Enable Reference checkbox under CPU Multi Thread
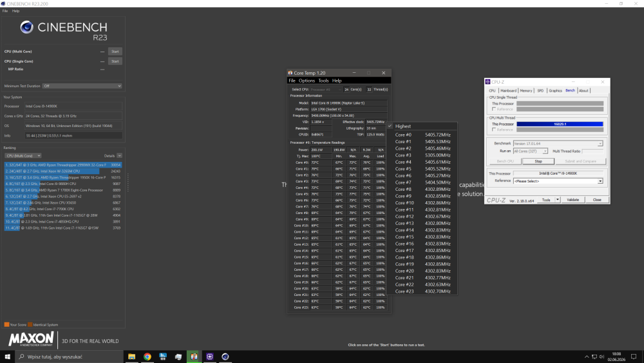This screenshot has height=363, width=644. coord(494,130)
